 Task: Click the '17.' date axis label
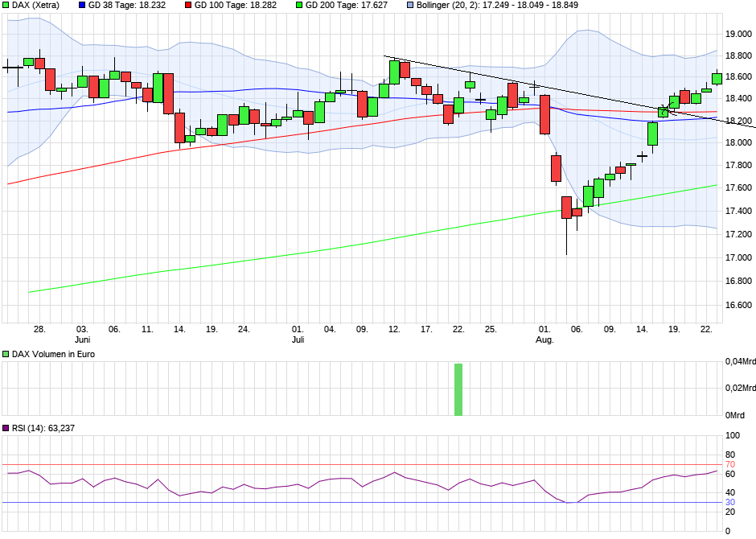pyautogui.click(x=426, y=329)
